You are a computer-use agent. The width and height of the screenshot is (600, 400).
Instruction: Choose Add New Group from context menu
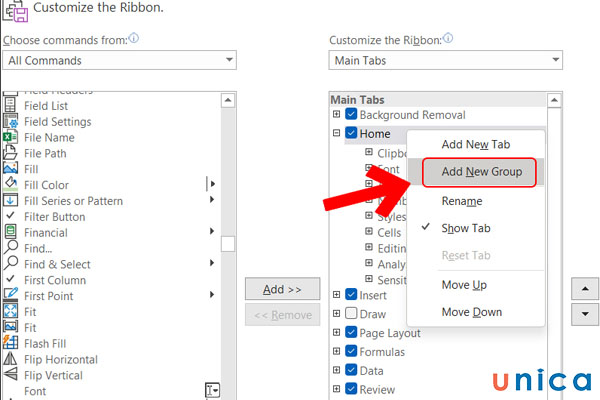pos(481,172)
